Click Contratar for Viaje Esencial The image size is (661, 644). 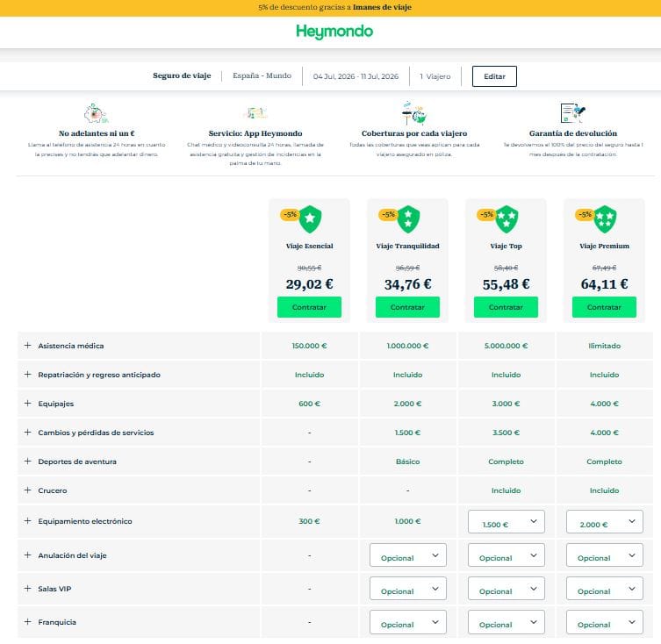click(x=309, y=307)
